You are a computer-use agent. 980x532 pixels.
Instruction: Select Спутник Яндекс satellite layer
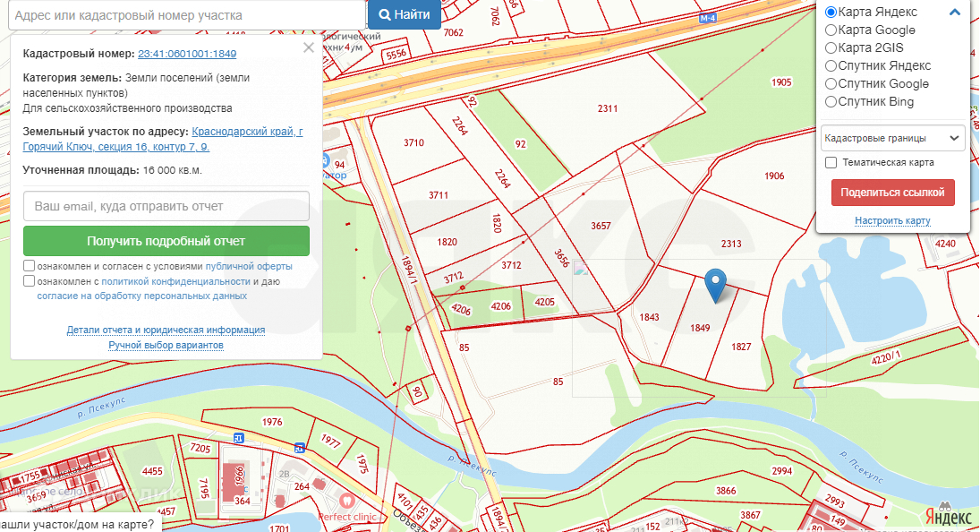[831, 65]
